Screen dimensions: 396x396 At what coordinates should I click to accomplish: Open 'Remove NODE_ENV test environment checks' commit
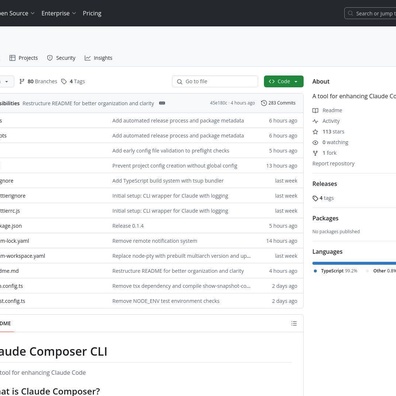(166, 301)
